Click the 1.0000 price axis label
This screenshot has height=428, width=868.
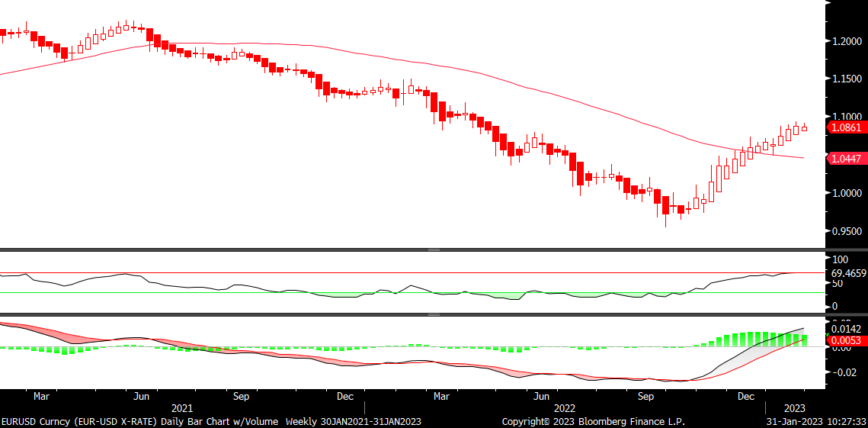click(x=847, y=194)
